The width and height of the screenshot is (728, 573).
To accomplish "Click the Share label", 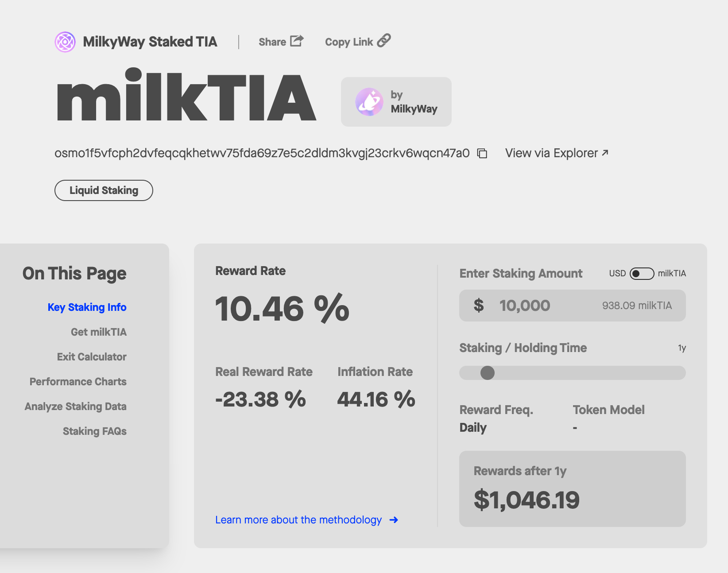I will tap(272, 42).
